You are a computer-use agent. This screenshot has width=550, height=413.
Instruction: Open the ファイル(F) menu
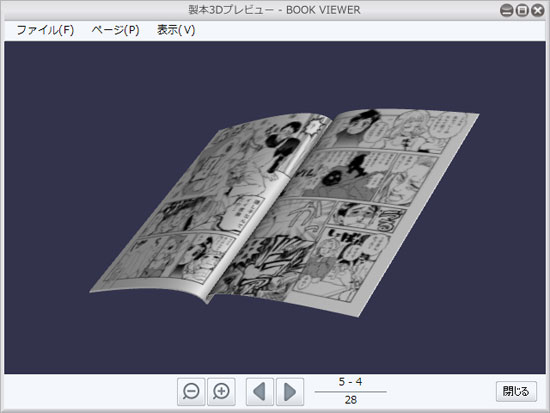coord(45,30)
